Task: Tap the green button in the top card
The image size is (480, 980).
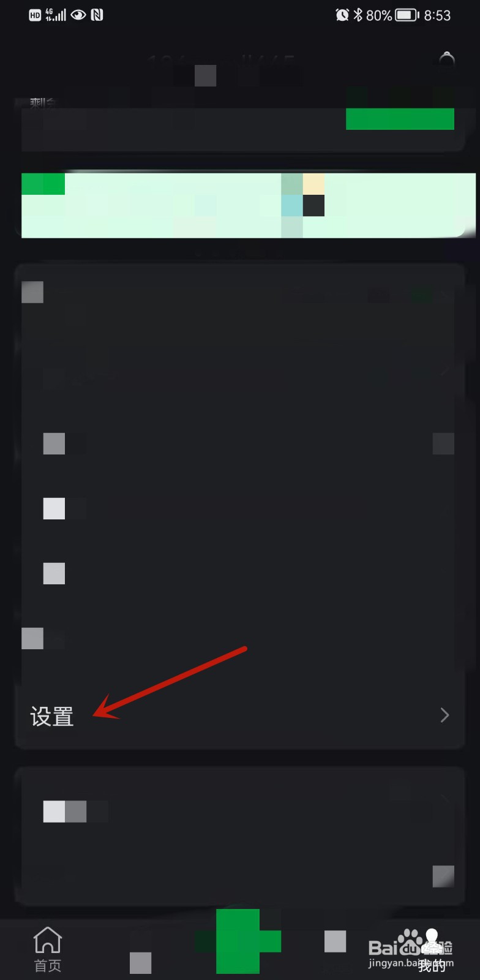Action: 400,118
